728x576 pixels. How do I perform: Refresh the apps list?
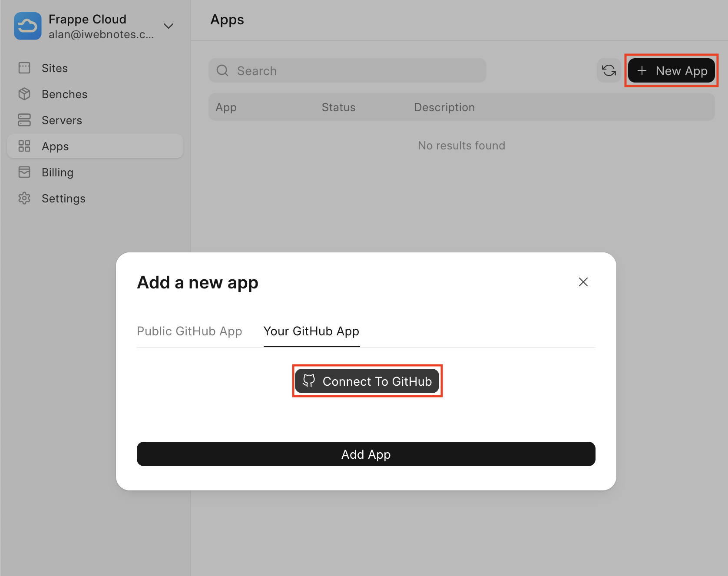click(x=609, y=71)
